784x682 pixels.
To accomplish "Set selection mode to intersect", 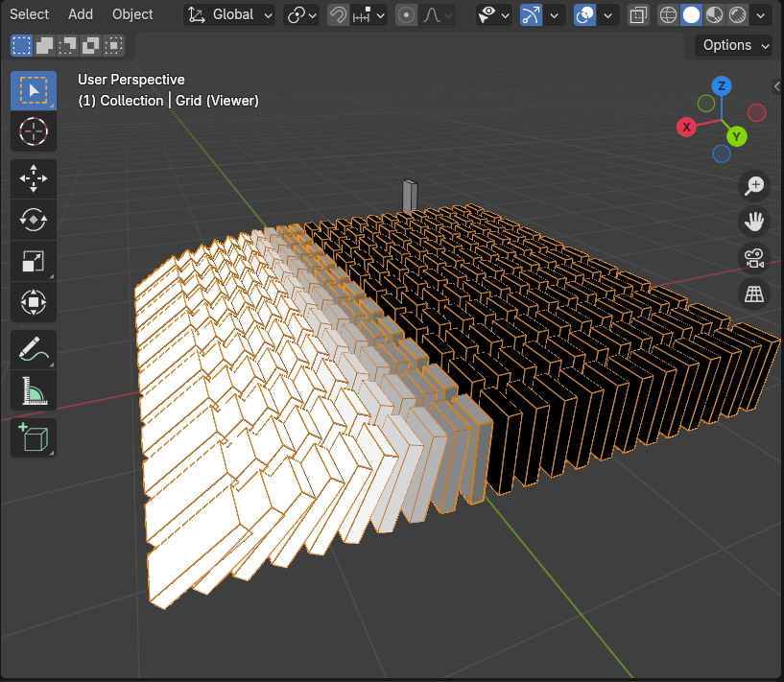I will click(114, 45).
